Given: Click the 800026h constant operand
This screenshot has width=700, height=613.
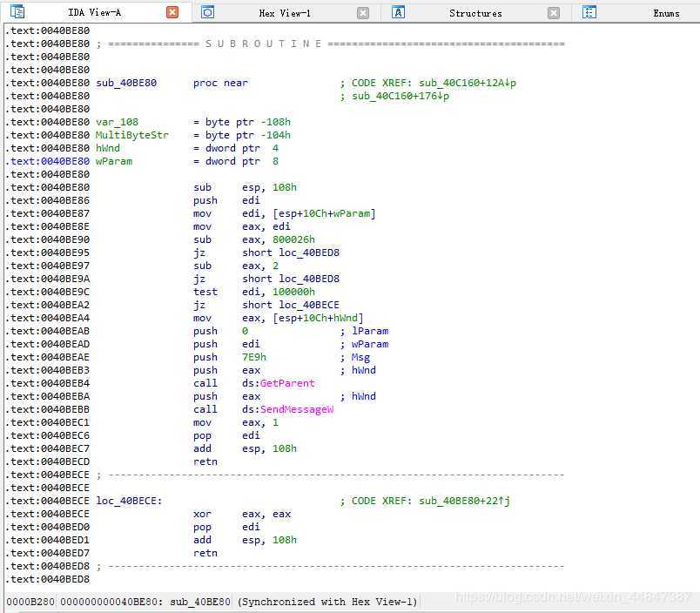Looking at the screenshot, I should [x=292, y=239].
